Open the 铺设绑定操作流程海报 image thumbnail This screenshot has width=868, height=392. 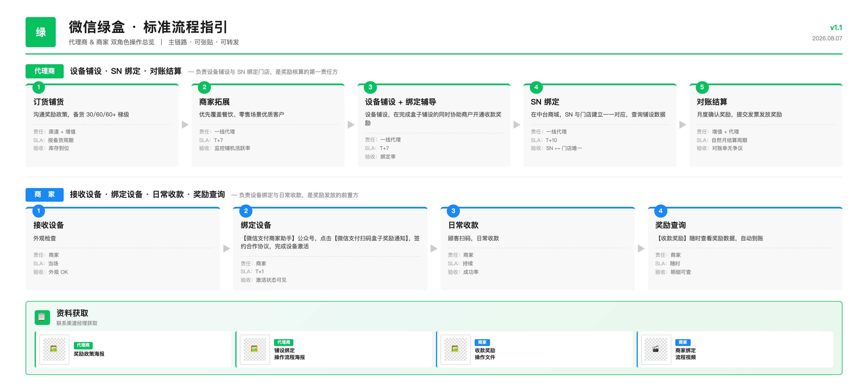tap(255, 349)
